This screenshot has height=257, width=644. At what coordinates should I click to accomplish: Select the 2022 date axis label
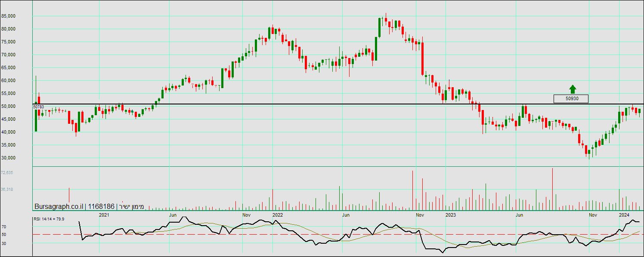278,214
